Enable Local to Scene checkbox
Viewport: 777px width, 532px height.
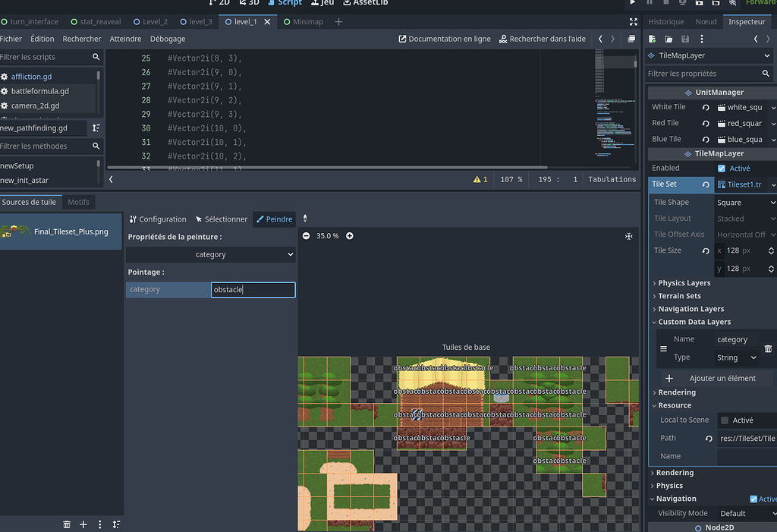click(725, 420)
